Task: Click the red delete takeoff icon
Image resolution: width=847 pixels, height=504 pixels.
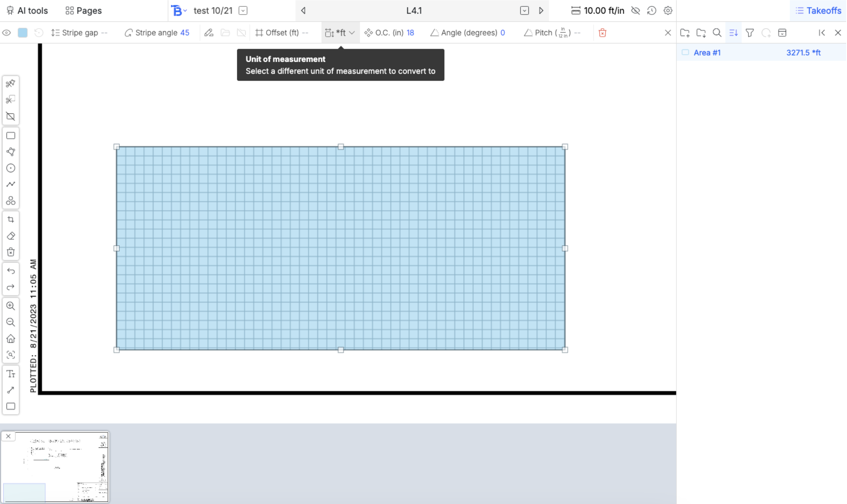Action: coord(602,33)
